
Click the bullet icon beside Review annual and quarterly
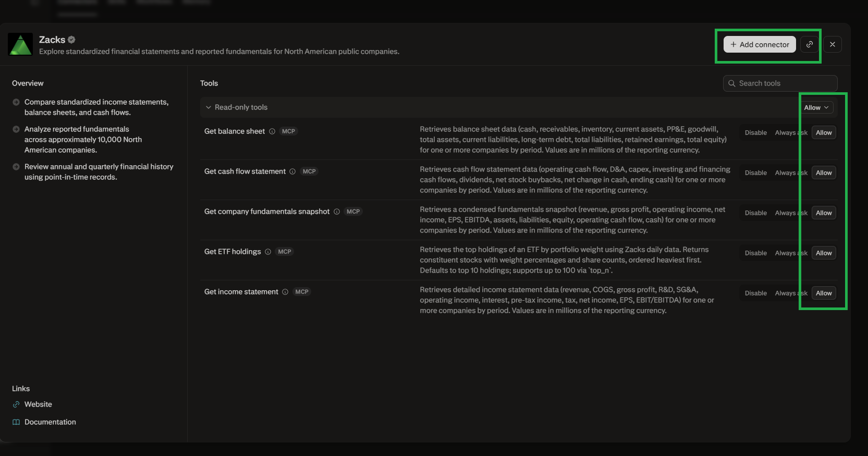coord(16,167)
